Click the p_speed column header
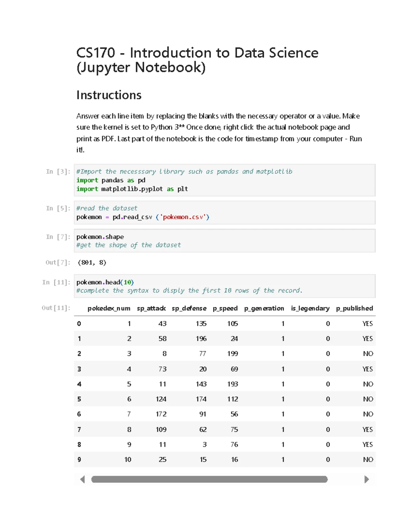 [x=225, y=308]
